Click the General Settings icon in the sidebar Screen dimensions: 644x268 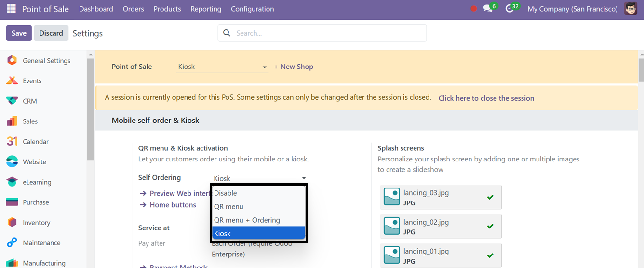(12, 61)
